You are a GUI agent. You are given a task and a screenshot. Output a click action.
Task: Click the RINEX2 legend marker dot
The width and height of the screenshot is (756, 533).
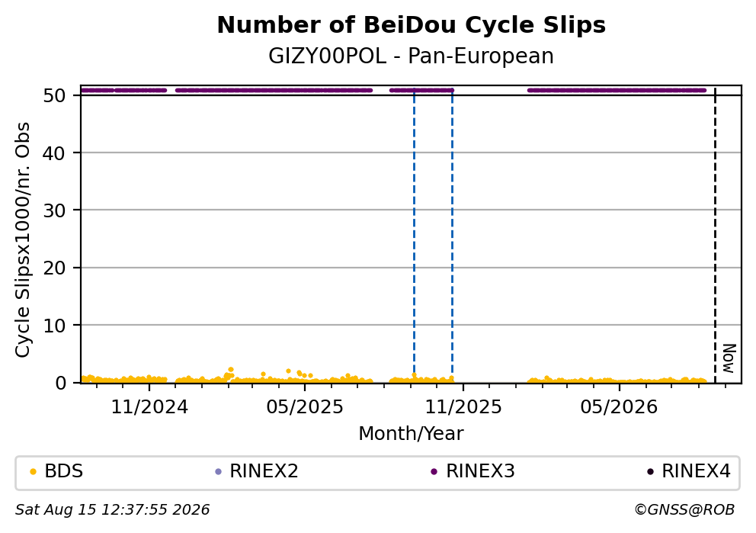pos(218,472)
